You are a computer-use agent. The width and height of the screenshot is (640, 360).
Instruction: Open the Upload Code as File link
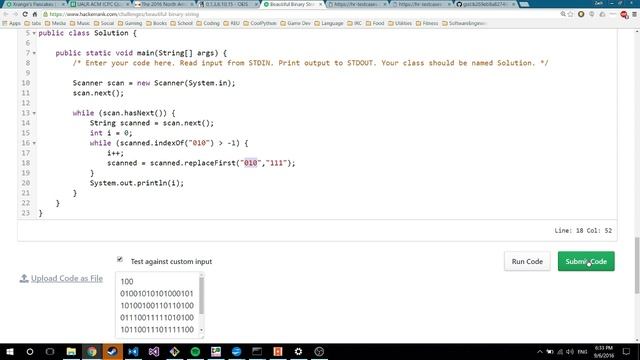(67, 278)
